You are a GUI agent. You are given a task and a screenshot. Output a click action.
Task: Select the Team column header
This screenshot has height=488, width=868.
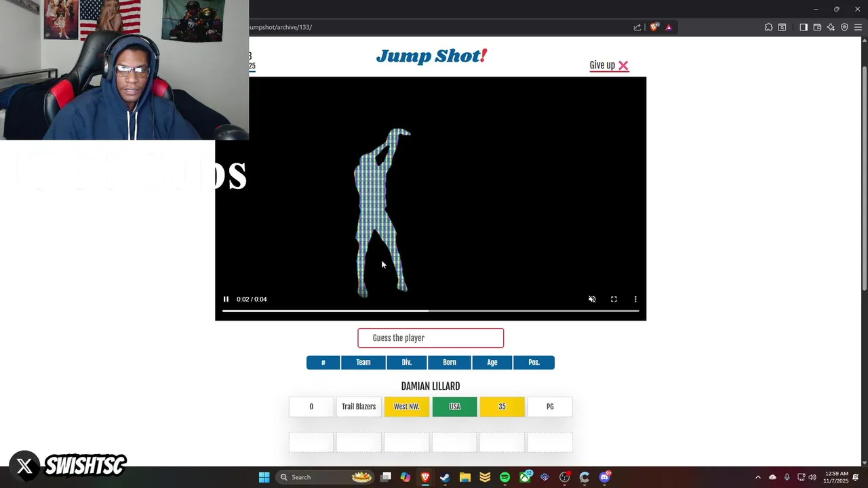click(363, 363)
